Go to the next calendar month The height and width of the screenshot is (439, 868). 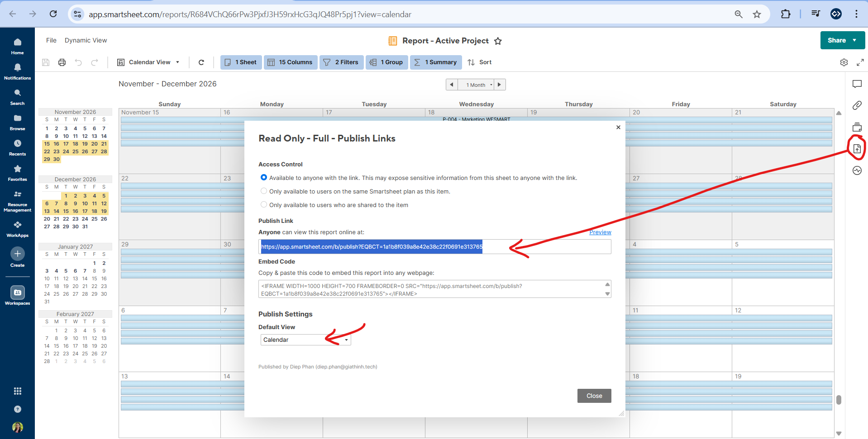point(500,85)
